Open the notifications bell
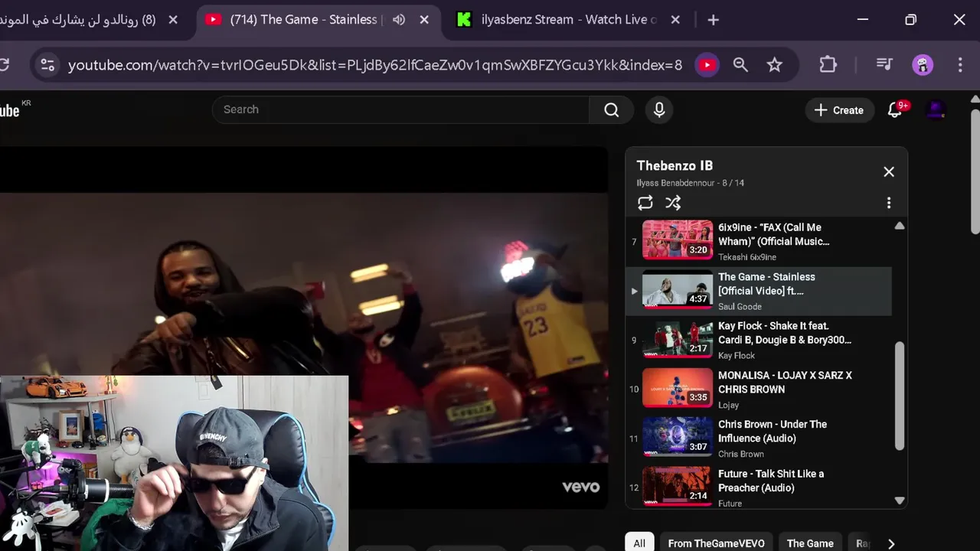 (895, 110)
